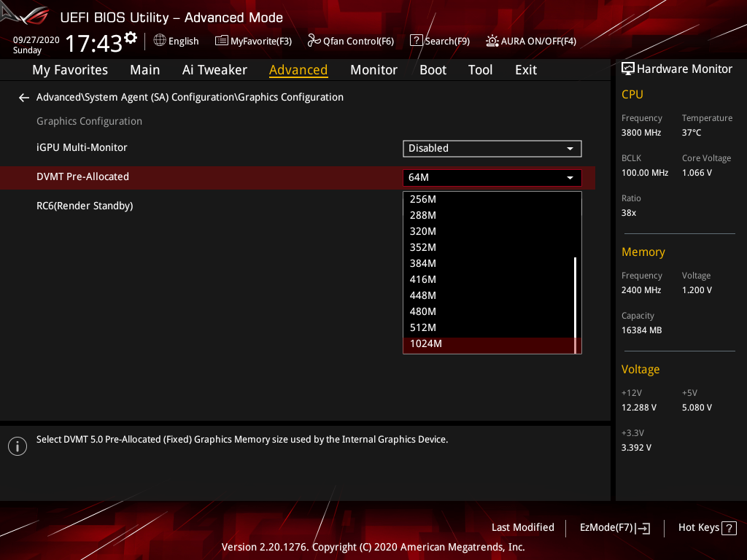747x560 pixels.
Task: Select the highlighted 1024M option
Action: (x=489, y=344)
